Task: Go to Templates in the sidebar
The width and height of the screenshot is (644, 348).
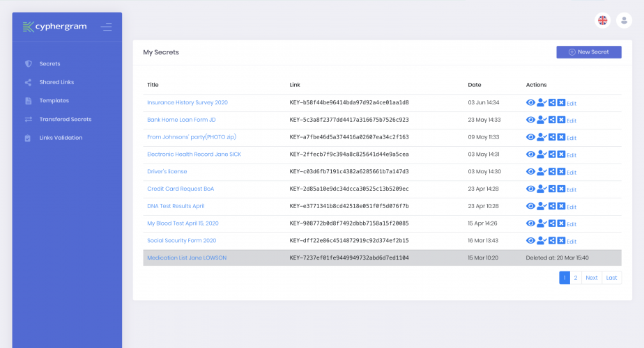Action: pyautogui.click(x=54, y=100)
